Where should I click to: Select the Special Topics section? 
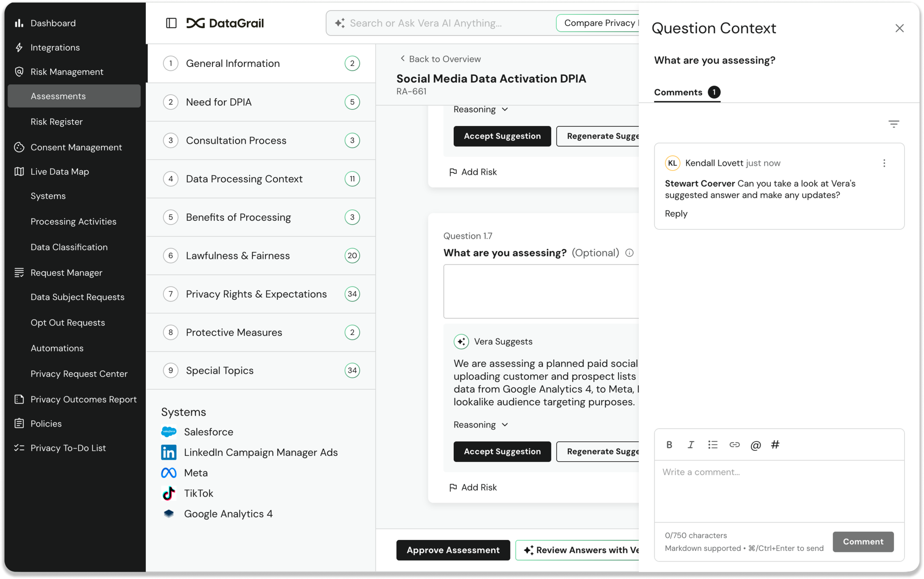click(x=261, y=370)
